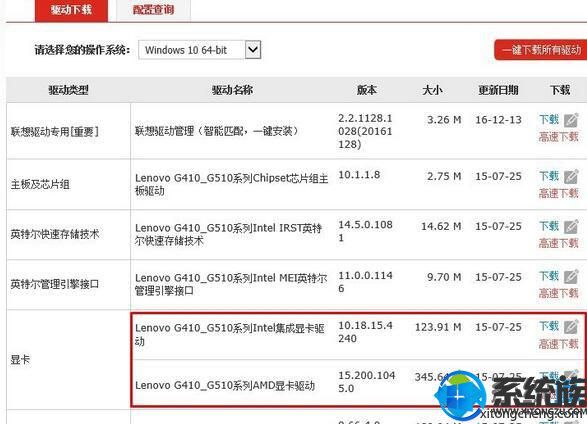Click the 一键下载所有驱动 button
Image resolution: width=587 pixels, height=424 pixels.
point(541,50)
